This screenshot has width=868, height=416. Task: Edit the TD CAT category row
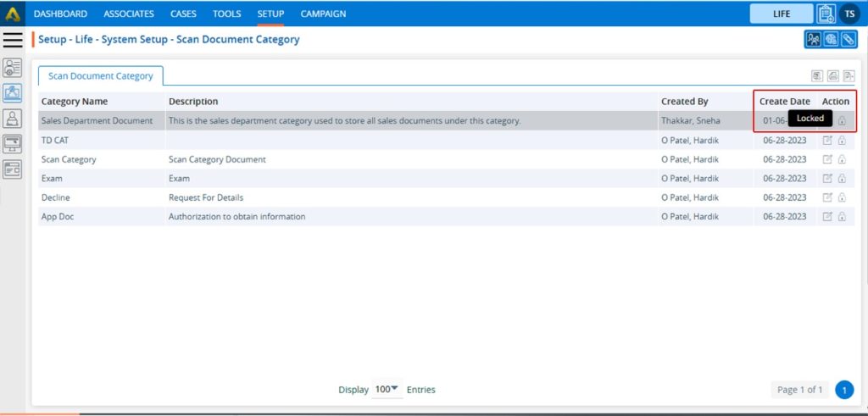click(x=828, y=141)
